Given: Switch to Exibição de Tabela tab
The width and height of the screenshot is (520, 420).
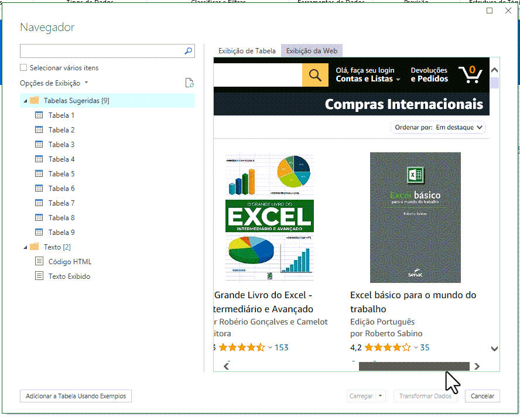Looking at the screenshot, I should pos(247,51).
